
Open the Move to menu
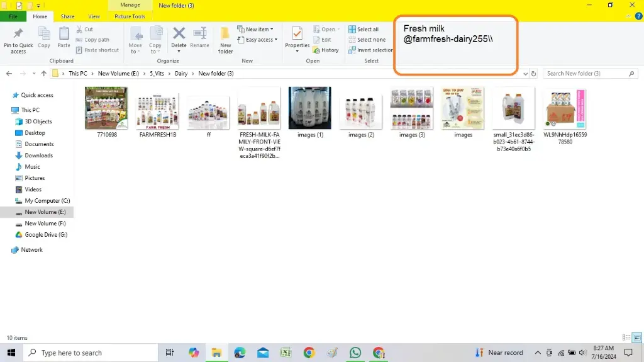tap(135, 40)
